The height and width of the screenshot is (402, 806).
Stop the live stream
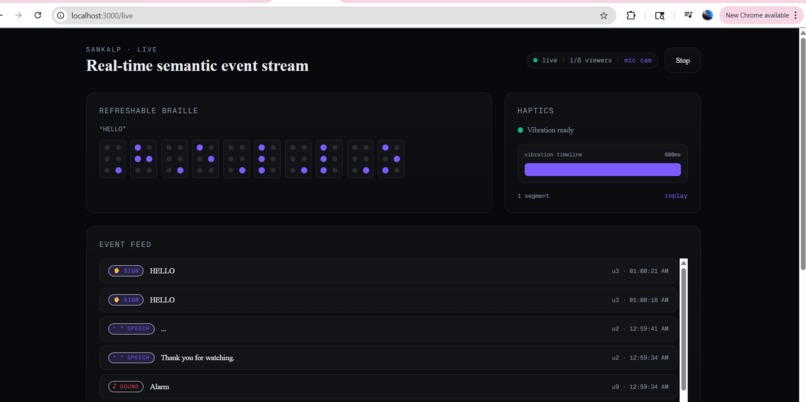pyautogui.click(x=683, y=60)
